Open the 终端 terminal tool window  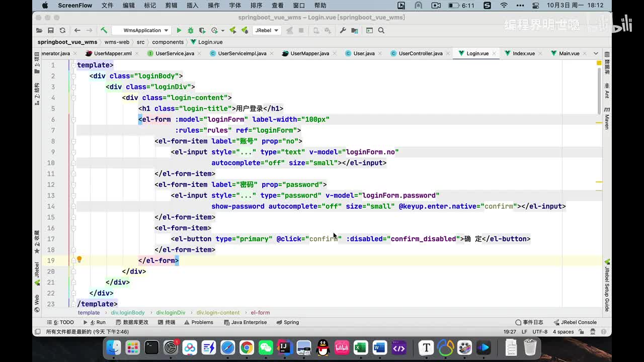pos(166,322)
